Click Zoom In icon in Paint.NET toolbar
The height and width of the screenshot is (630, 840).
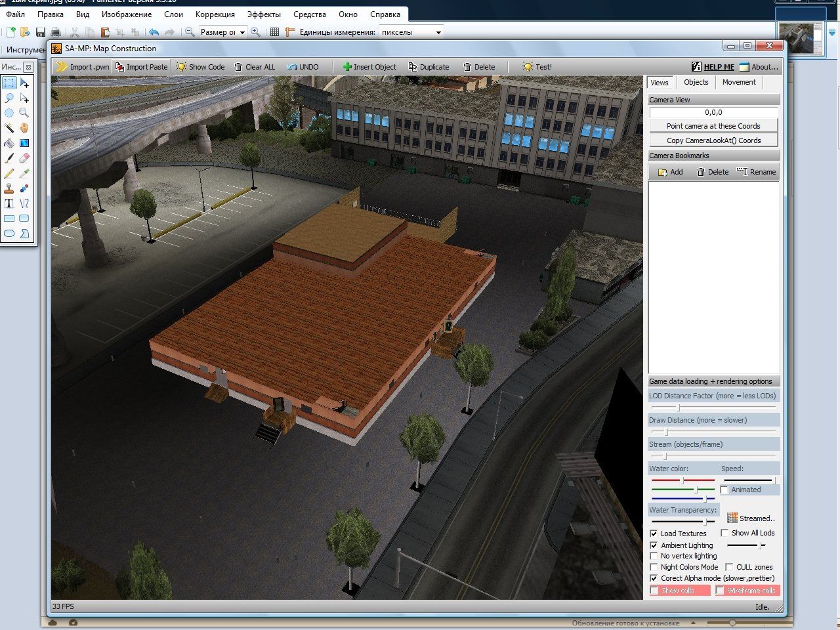(255, 31)
